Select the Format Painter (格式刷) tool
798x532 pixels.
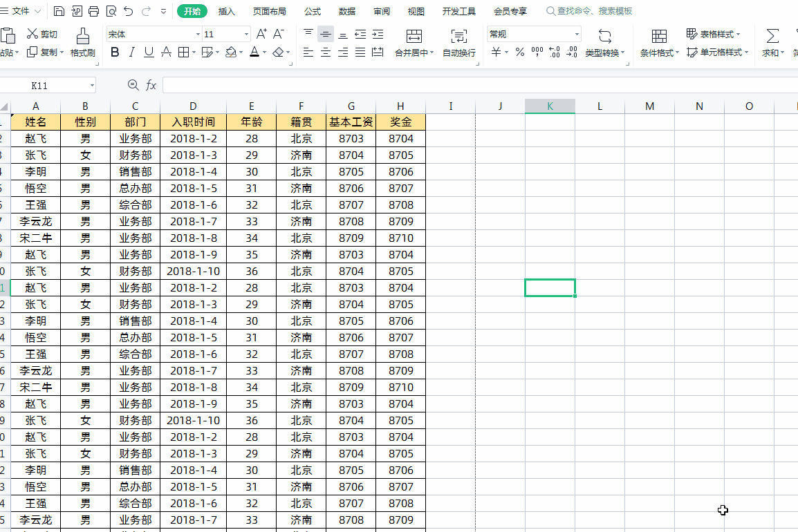[82, 42]
